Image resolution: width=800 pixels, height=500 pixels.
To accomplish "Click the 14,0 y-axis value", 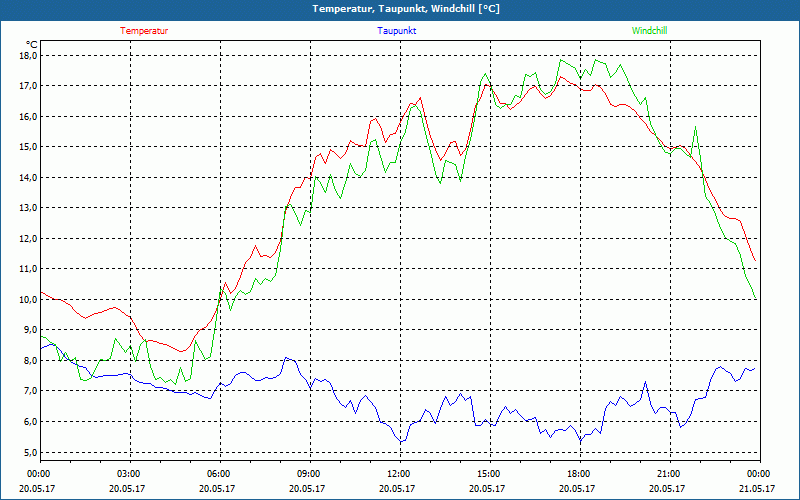I will point(28,178).
